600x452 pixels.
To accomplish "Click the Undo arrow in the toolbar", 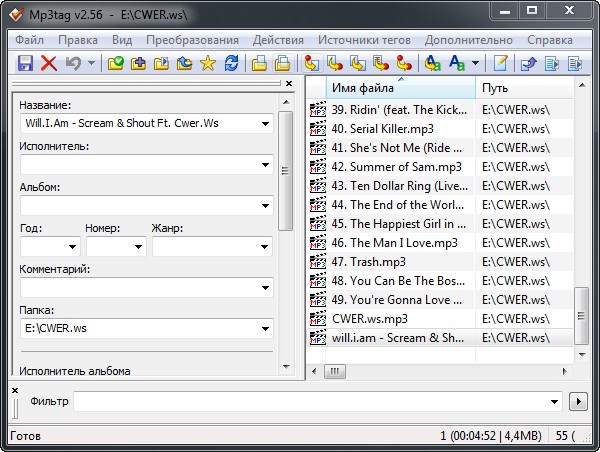I will (72, 63).
